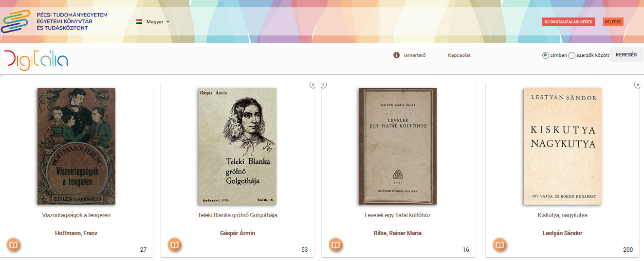Image resolution: width=644 pixels, height=261 pixels.
Task: Click the circled 6 badge on the Lestyán Sándor card
Action: point(637,85)
